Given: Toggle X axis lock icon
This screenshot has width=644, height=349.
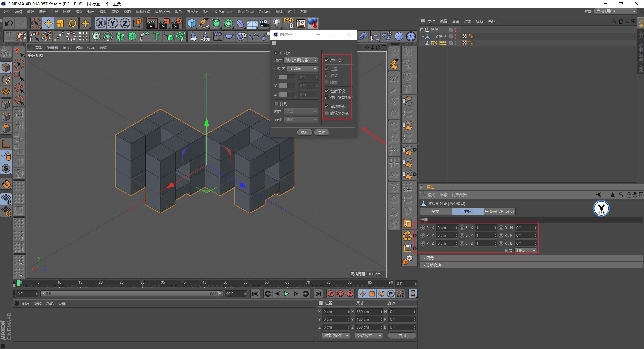Looking at the screenshot, I should [x=100, y=23].
